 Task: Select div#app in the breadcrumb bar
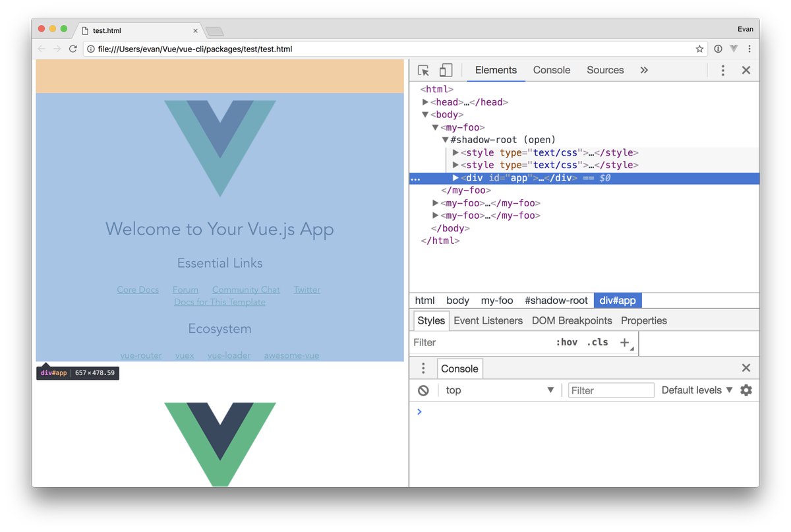point(618,301)
